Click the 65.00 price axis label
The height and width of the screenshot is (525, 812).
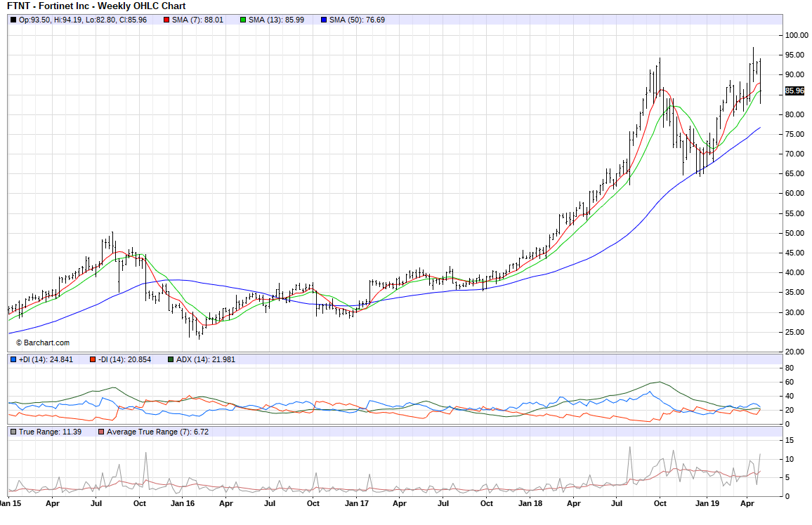pyautogui.click(x=795, y=173)
